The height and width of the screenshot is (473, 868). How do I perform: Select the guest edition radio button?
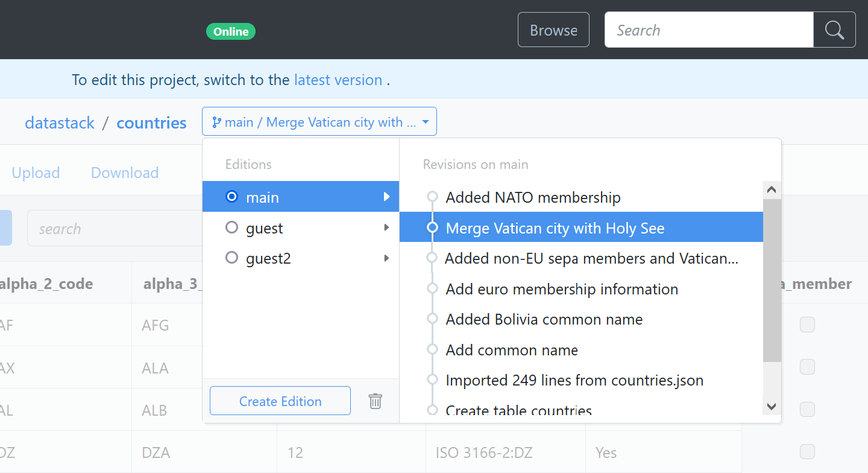pos(231,228)
